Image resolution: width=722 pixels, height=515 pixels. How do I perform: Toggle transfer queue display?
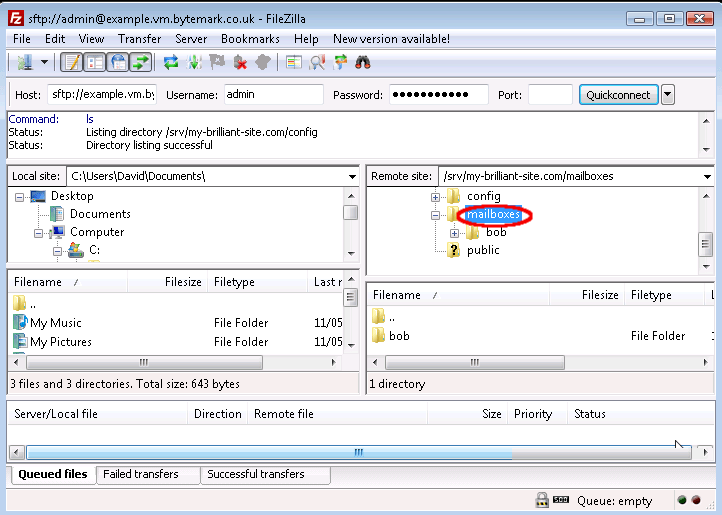tap(141, 62)
